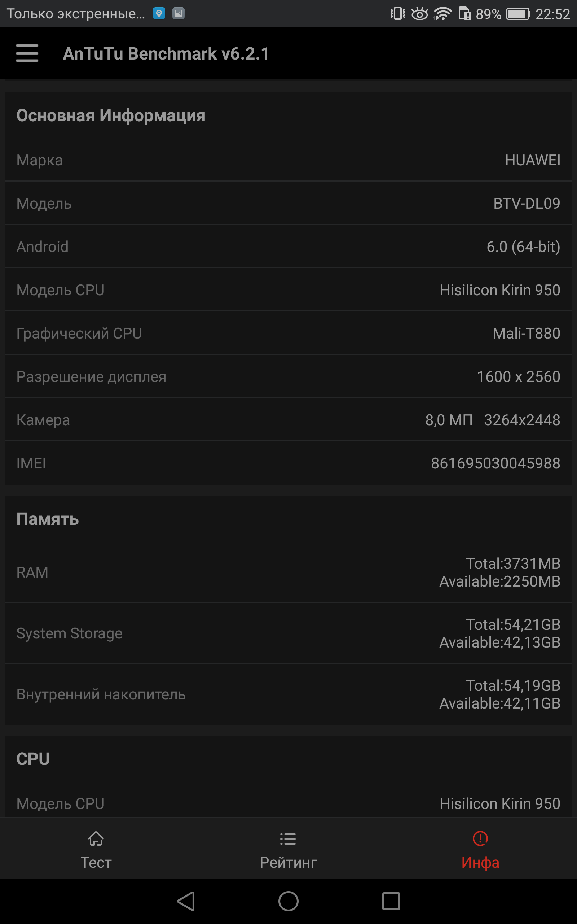Select the Инфа exclamation icon
This screenshot has width=577, height=924.
pos(480,838)
